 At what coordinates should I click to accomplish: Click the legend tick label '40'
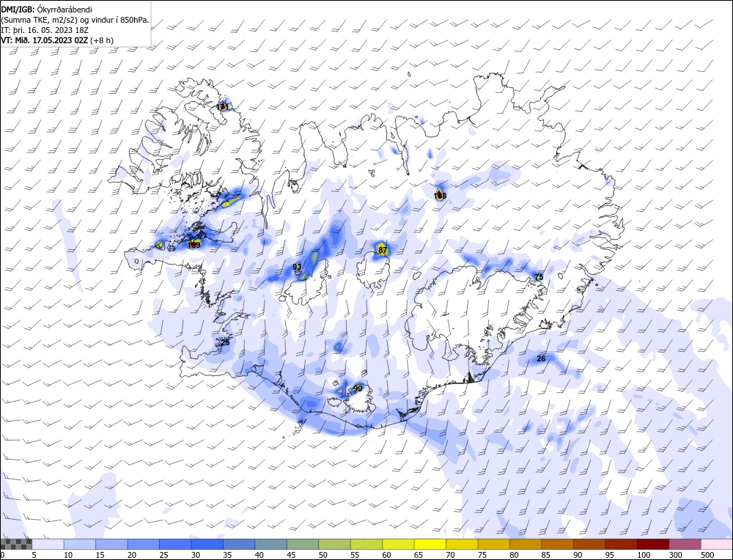259,555
